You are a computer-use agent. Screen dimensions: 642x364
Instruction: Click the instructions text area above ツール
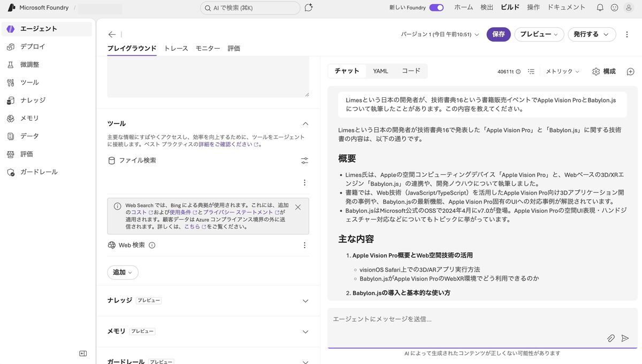[x=208, y=77]
